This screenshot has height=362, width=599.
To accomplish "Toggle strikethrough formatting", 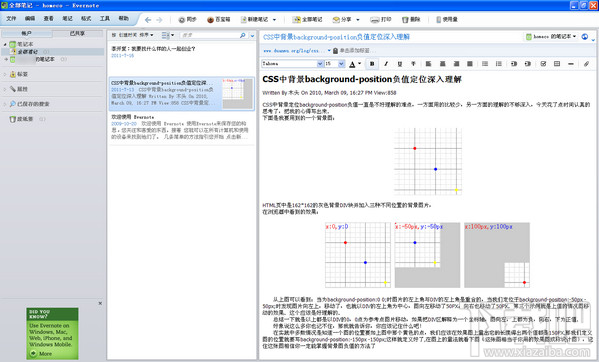I will pos(413,64).
